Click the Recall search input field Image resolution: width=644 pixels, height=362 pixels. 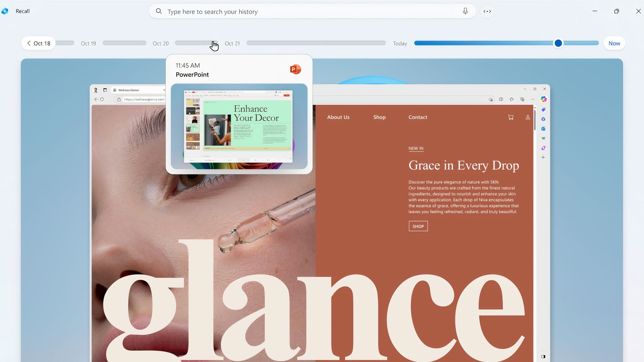pyautogui.click(x=313, y=12)
